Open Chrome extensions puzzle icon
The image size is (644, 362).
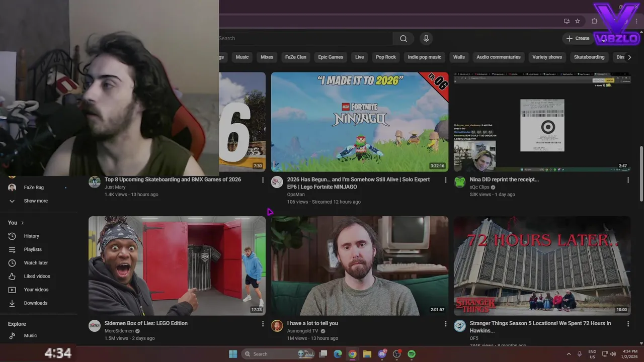click(x=594, y=21)
